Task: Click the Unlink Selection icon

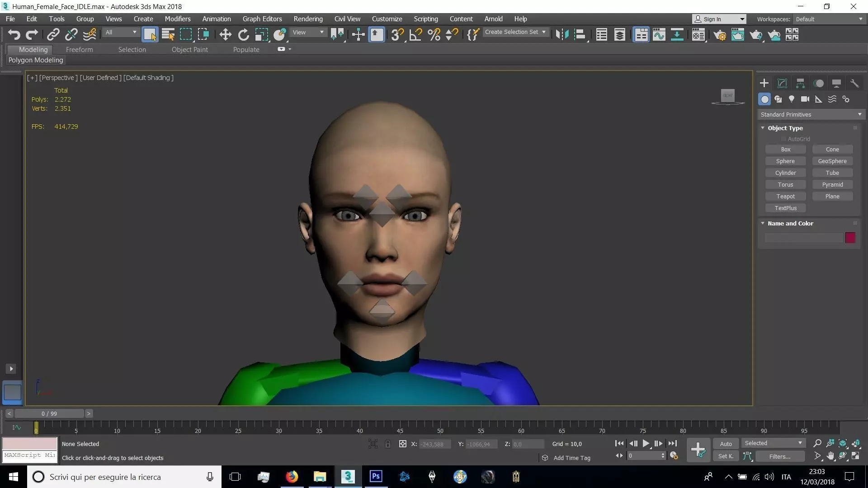Action: 71,35
